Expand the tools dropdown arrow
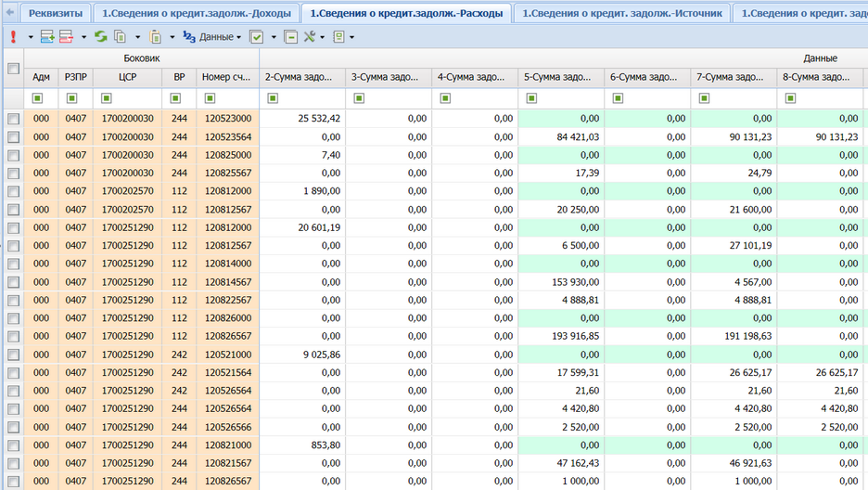868x490 pixels. (x=322, y=37)
